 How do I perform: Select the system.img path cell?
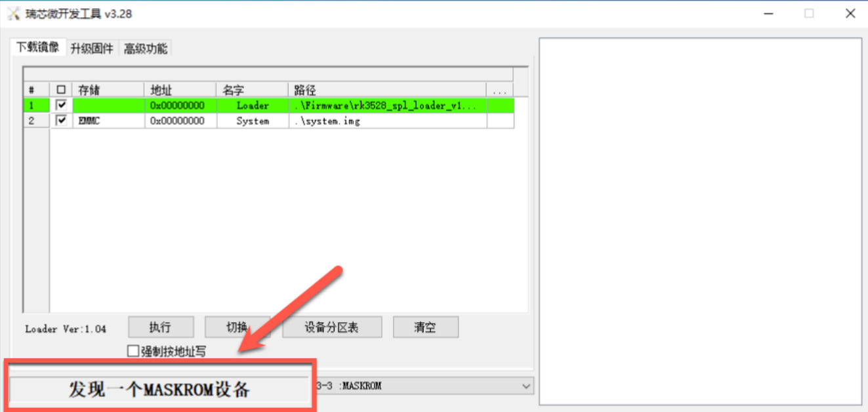point(387,121)
